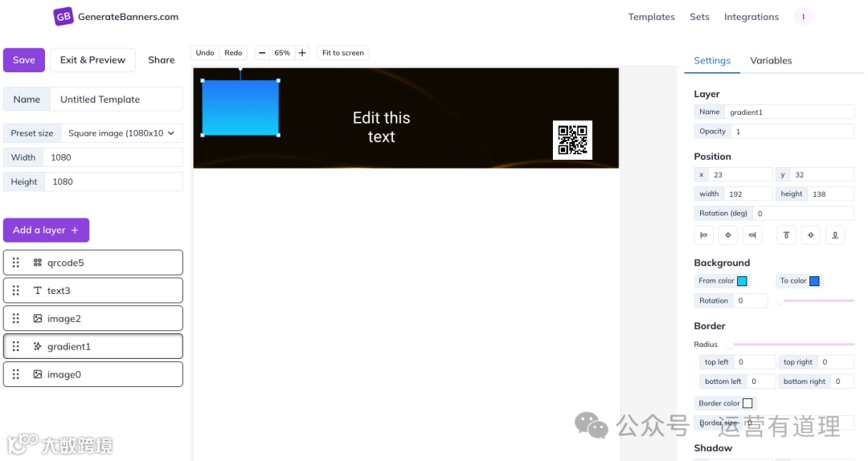
Task: Click the text T icon of text3
Action: 38,291
